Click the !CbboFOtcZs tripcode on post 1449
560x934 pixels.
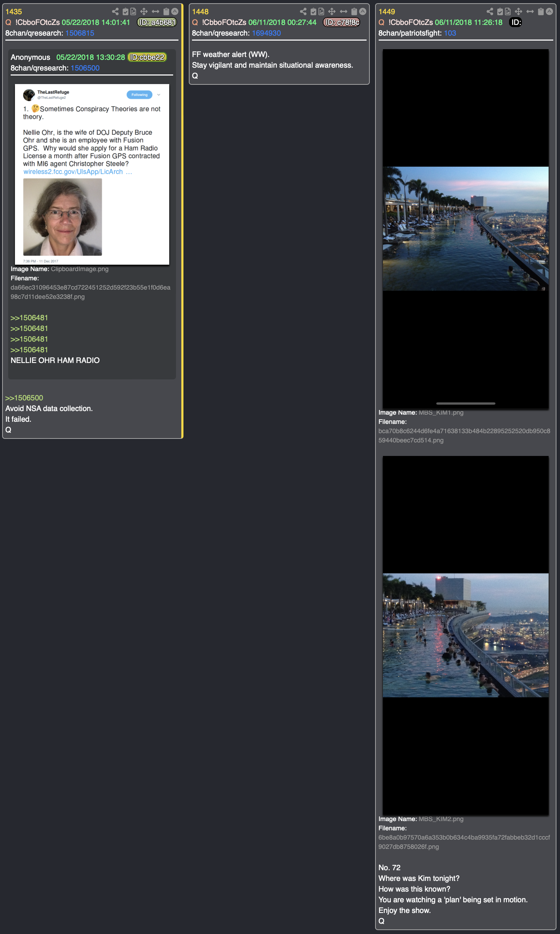pos(411,23)
